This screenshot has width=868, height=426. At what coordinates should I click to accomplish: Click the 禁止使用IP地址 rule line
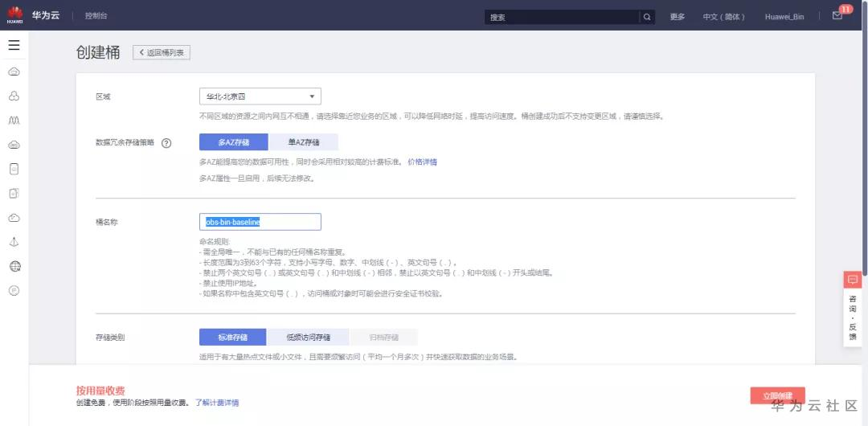point(229,283)
